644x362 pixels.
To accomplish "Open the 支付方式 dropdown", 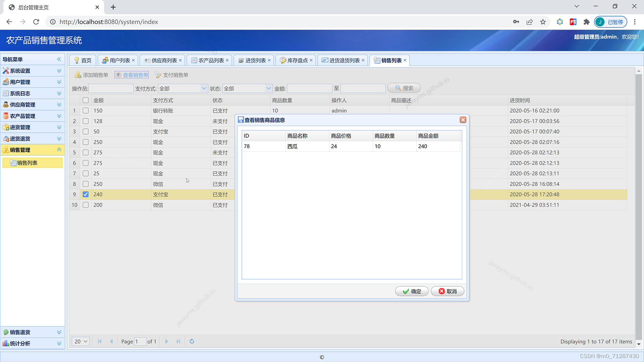I will (x=204, y=88).
